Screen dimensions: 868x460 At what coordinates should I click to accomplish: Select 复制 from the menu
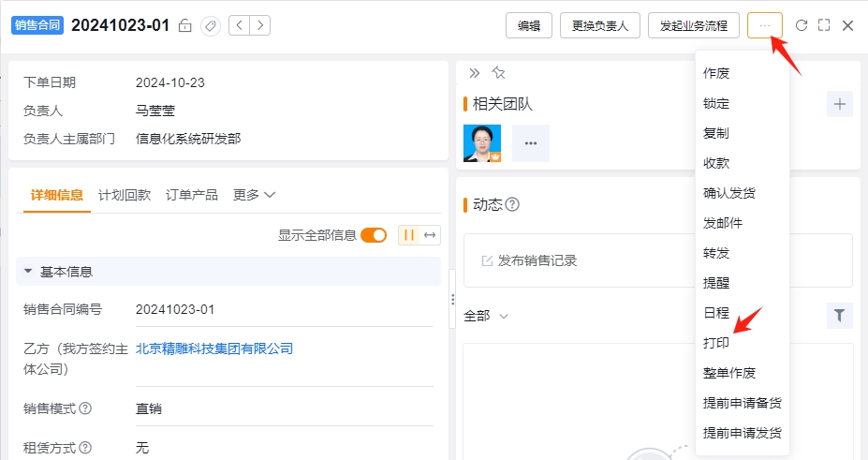coord(743,133)
